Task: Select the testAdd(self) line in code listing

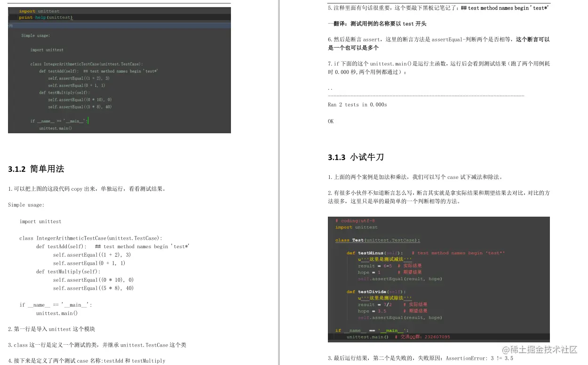Action: [x=61, y=246]
